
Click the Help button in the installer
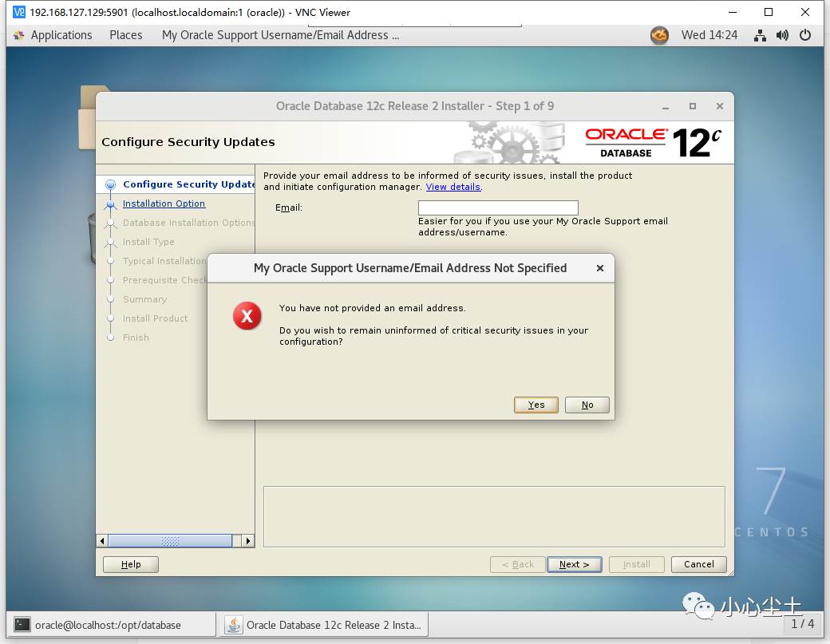pos(131,565)
